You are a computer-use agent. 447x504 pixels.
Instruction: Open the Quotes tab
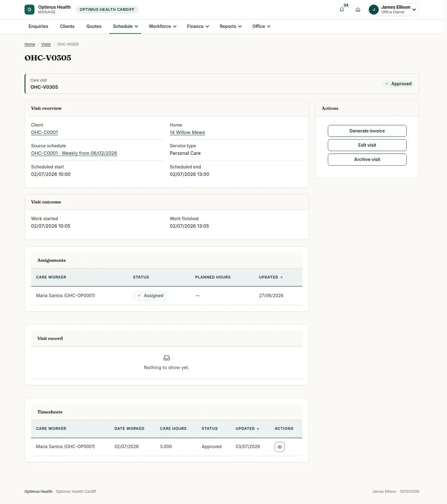[94, 26]
